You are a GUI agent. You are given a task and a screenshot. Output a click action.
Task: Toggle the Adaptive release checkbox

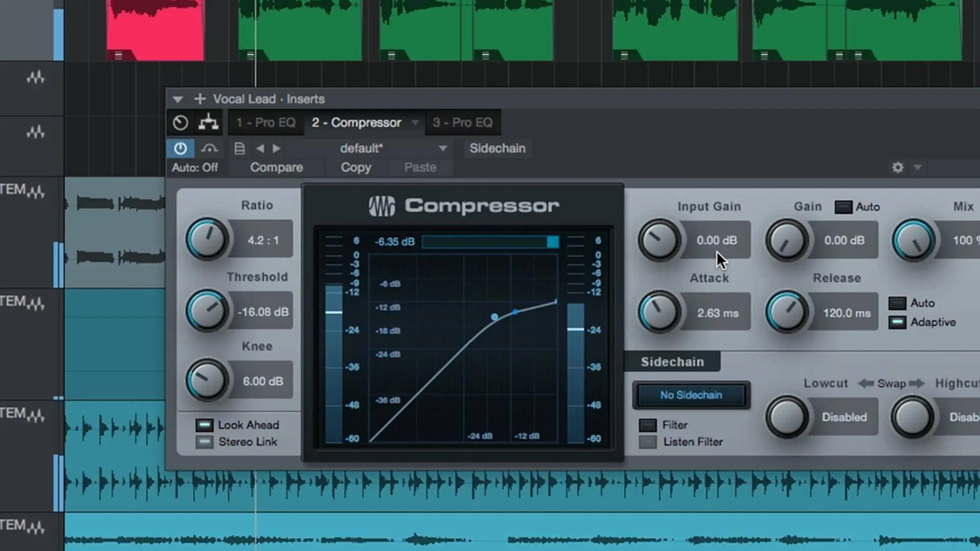pos(897,322)
